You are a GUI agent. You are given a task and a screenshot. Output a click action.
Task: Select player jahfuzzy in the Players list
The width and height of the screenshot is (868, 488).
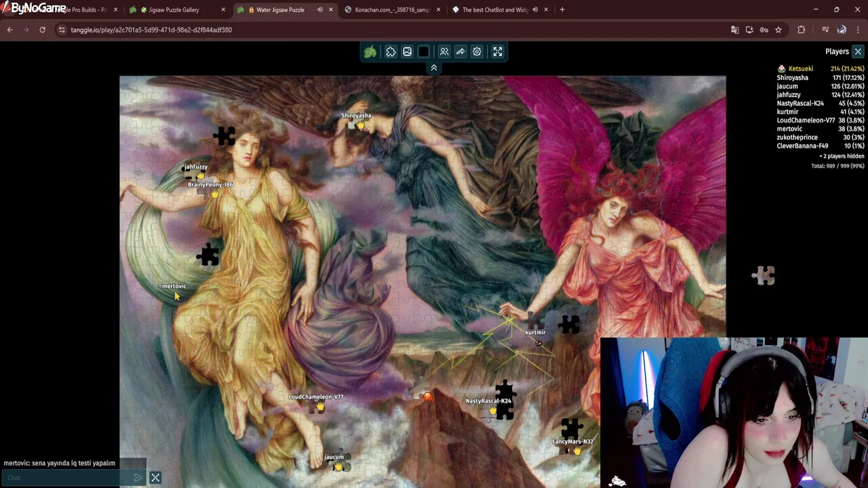[x=820, y=95]
